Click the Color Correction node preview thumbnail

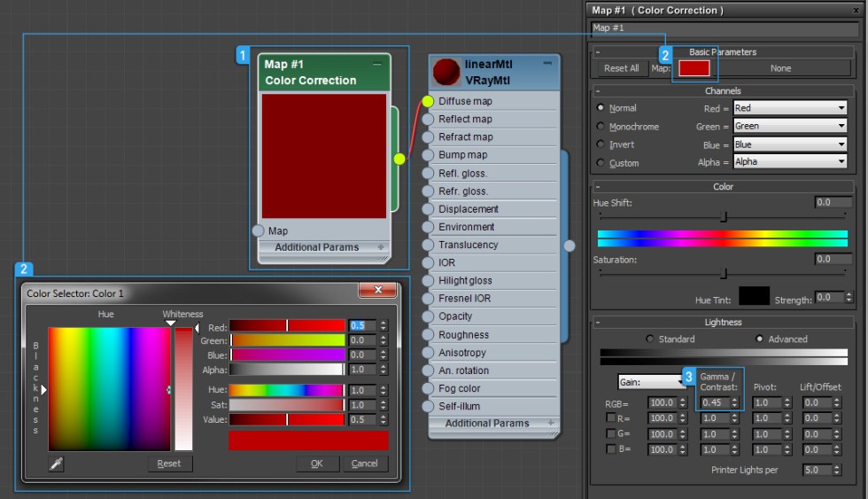[324, 156]
